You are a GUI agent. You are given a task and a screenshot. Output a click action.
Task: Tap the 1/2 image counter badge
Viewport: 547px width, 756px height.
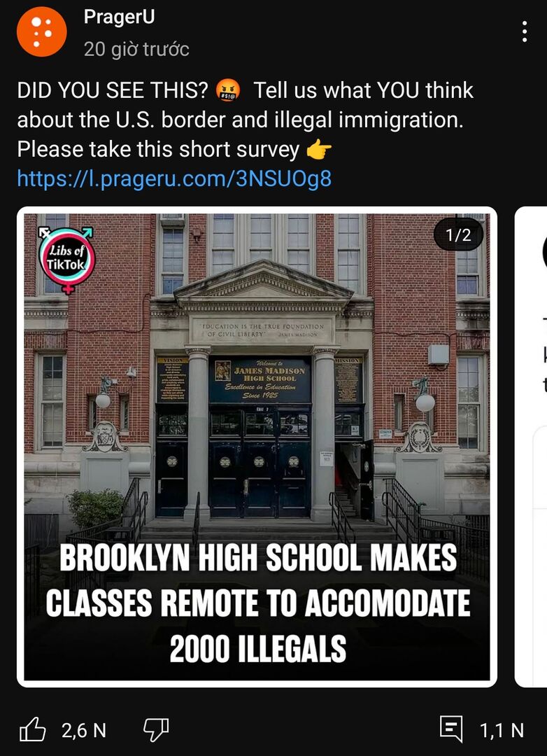(x=458, y=234)
